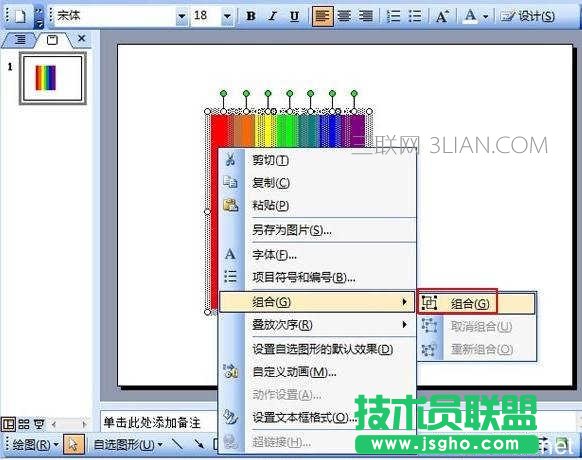Image resolution: width=582 pixels, height=460 pixels.
Task: Click the submenu arrow on 组合(G)
Action: point(405,302)
